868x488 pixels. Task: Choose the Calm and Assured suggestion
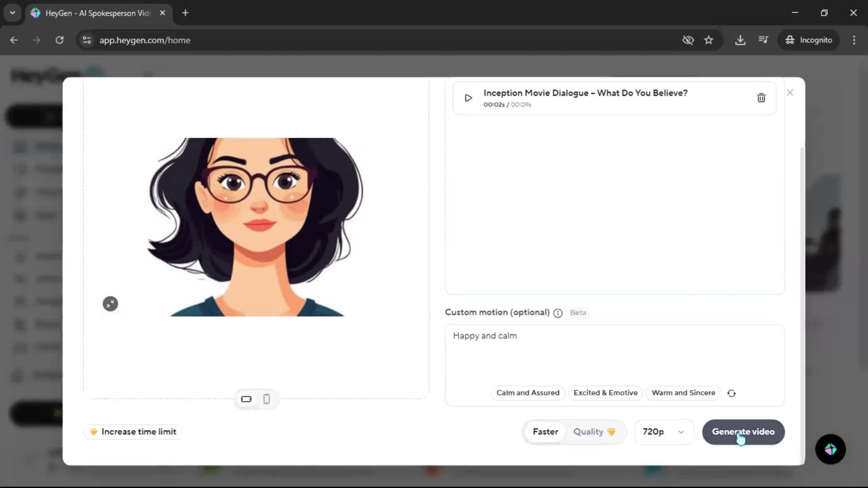(528, 393)
